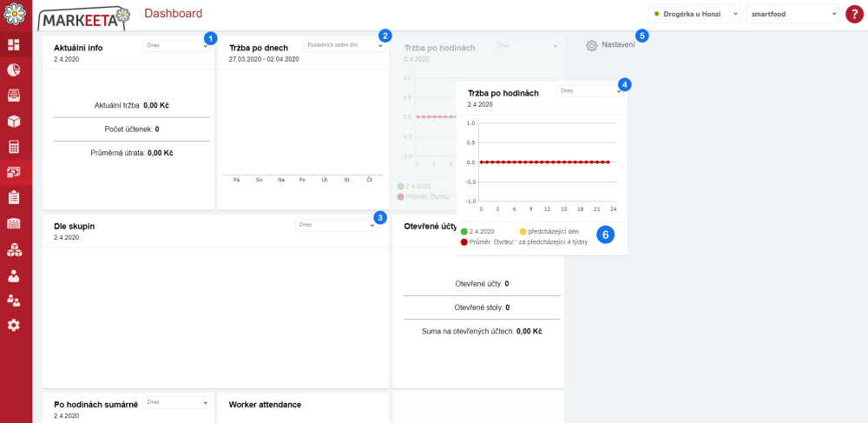Viewport: 868px width, 423px height.
Task: Click Otevřené účty: 0 row
Action: tap(482, 283)
